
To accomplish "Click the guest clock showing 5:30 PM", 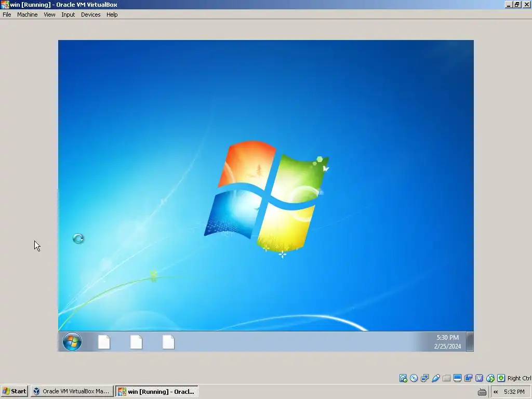I will click(447, 342).
